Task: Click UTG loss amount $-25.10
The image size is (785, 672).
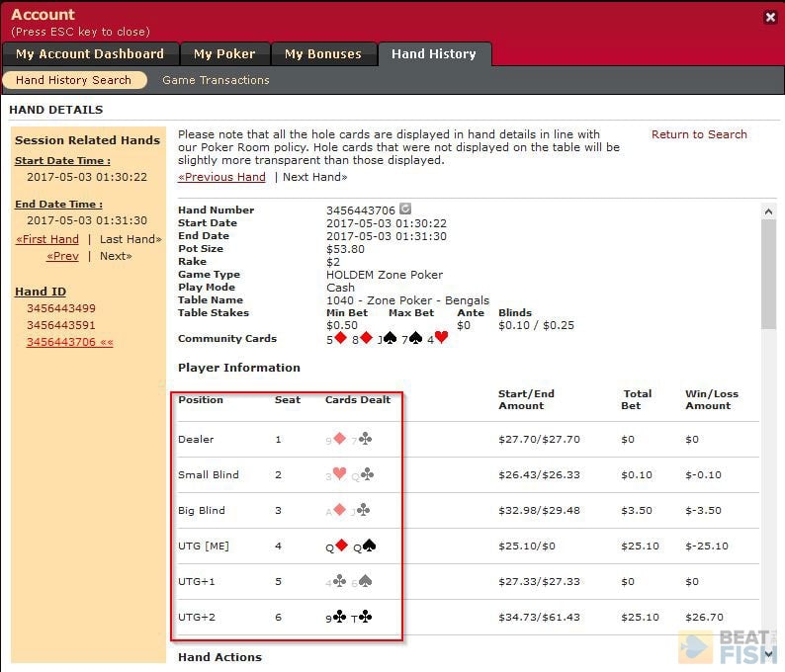Action: [x=707, y=546]
